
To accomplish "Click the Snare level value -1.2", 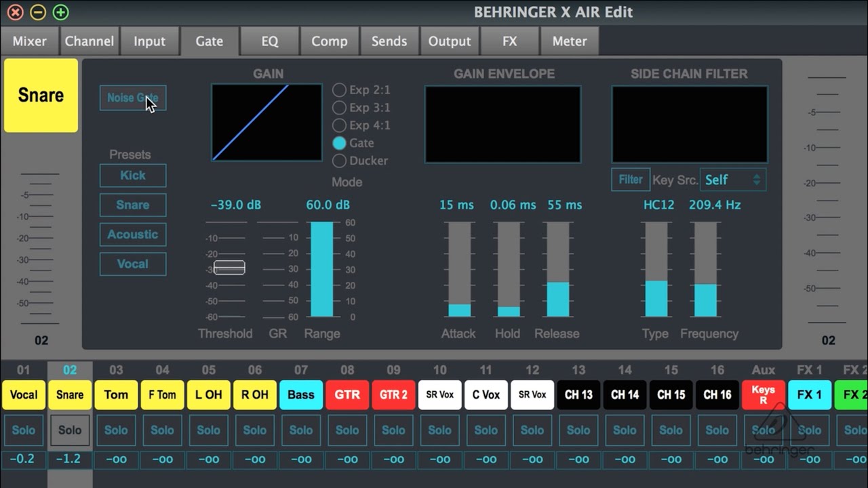I will (x=70, y=460).
